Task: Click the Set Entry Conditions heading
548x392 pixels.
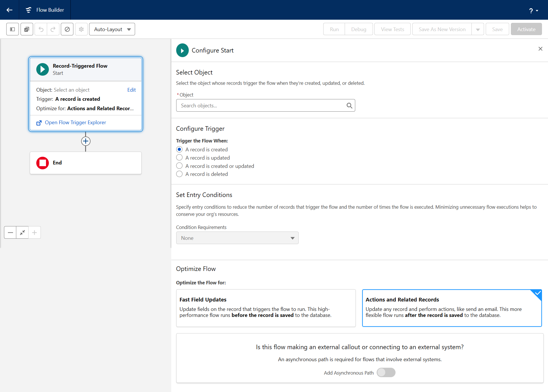Action: (x=204, y=195)
